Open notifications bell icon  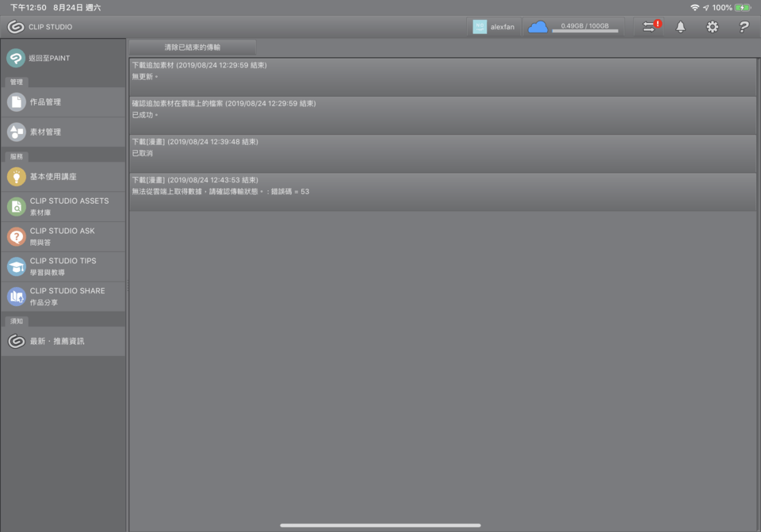click(x=680, y=27)
